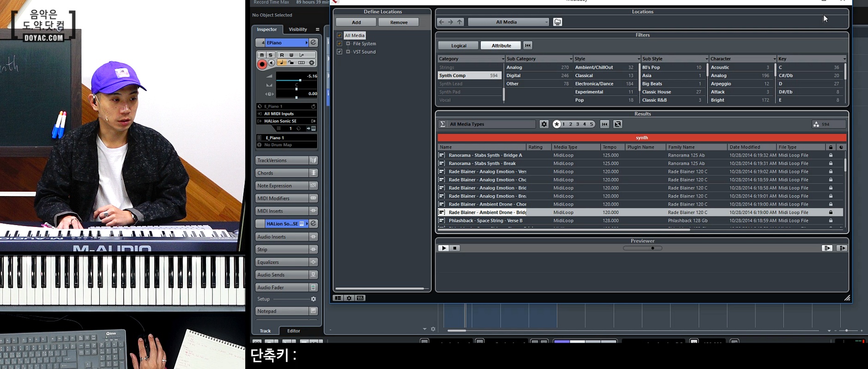Screen dimensions: 868x369
Task: Mute the EPiano track in Inspector
Action: (x=262, y=55)
